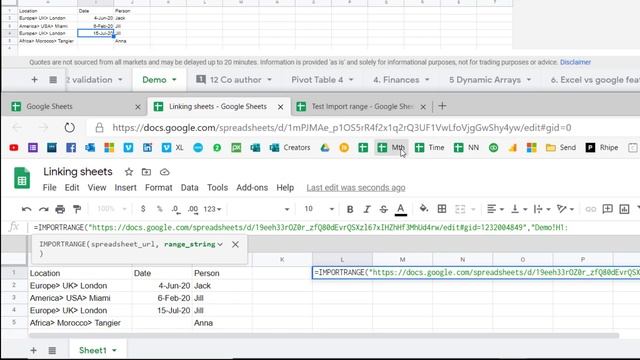This screenshot has height=360, width=640.
Task: Open vertical align dropdown
Action: click(x=519, y=209)
